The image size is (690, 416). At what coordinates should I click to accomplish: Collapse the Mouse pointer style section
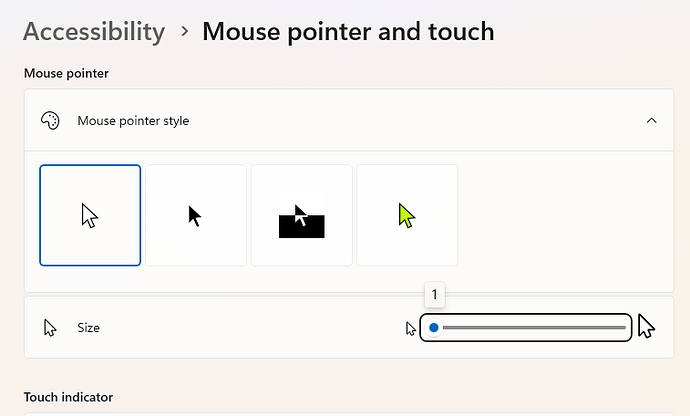coord(651,120)
